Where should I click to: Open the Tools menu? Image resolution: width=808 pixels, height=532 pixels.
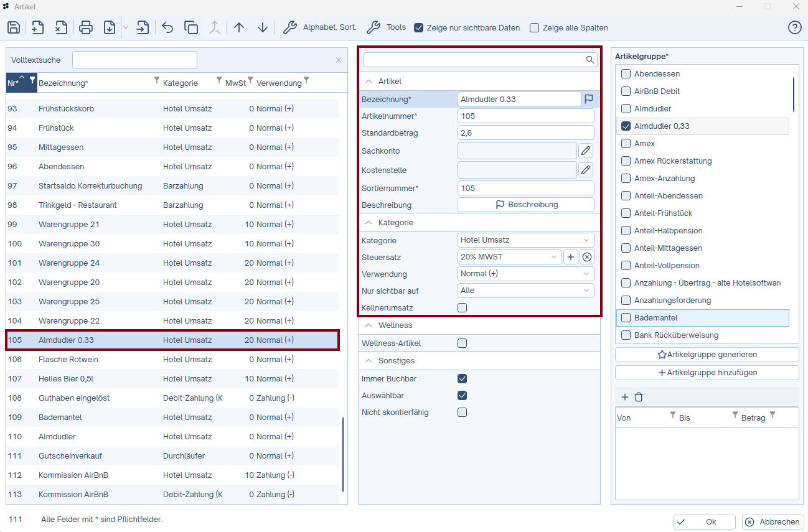[386, 27]
